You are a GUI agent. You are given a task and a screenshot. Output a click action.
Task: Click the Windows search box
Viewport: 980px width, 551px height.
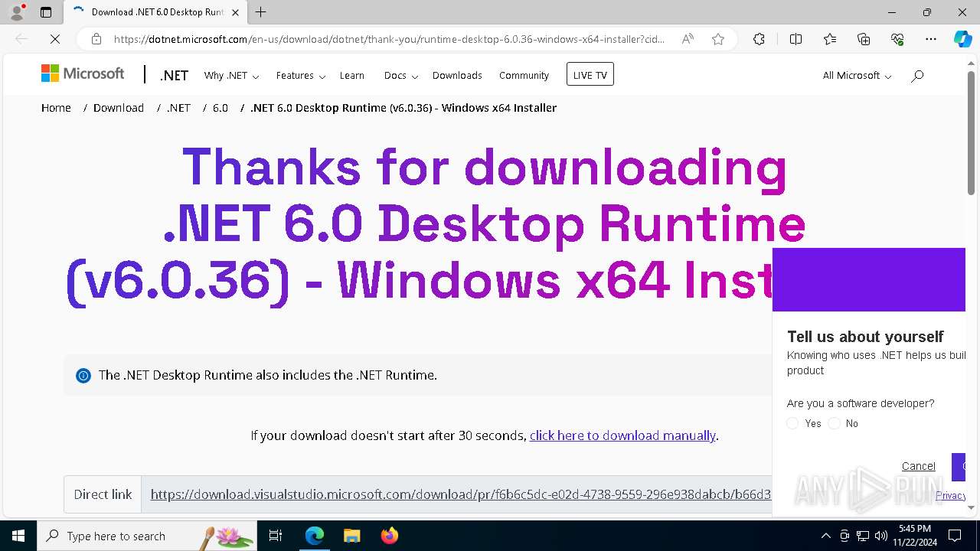(147, 536)
